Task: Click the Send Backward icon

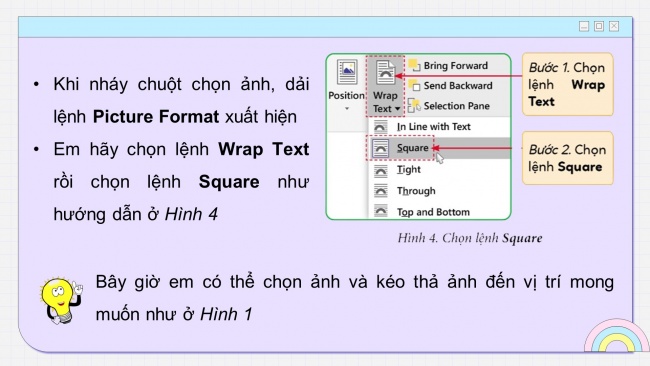Action: click(414, 85)
